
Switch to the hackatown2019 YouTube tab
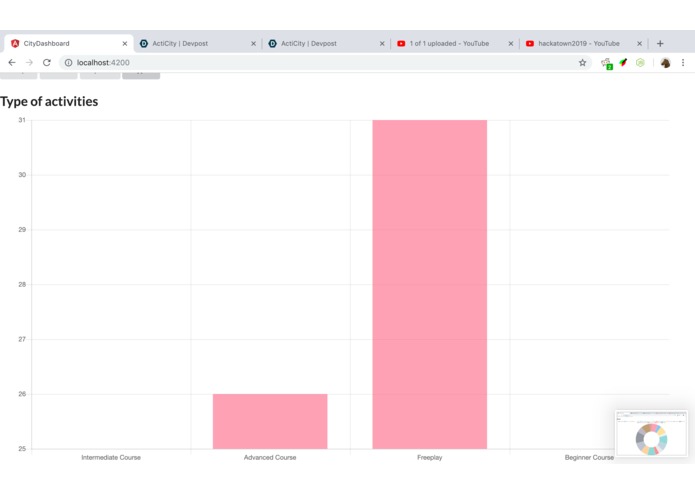pos(583,43)
